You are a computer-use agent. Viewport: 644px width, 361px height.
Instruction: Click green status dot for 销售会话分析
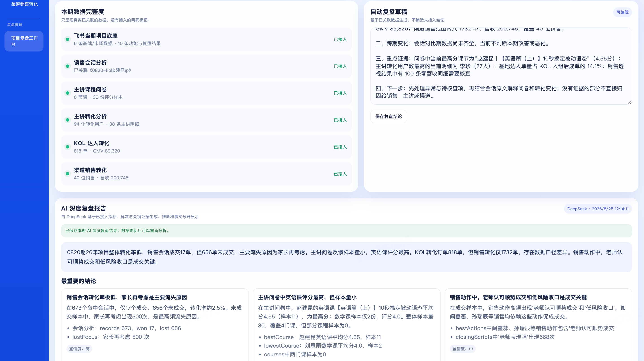[67, 66]
